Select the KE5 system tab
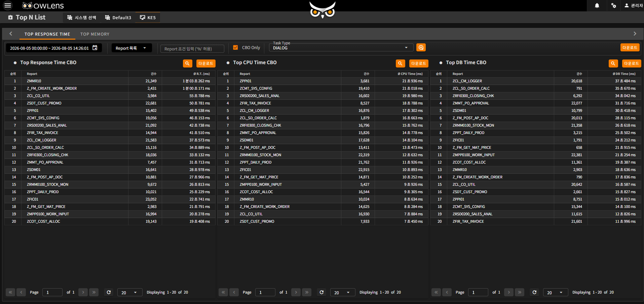 pyautogui.click(x=148, y=17)
